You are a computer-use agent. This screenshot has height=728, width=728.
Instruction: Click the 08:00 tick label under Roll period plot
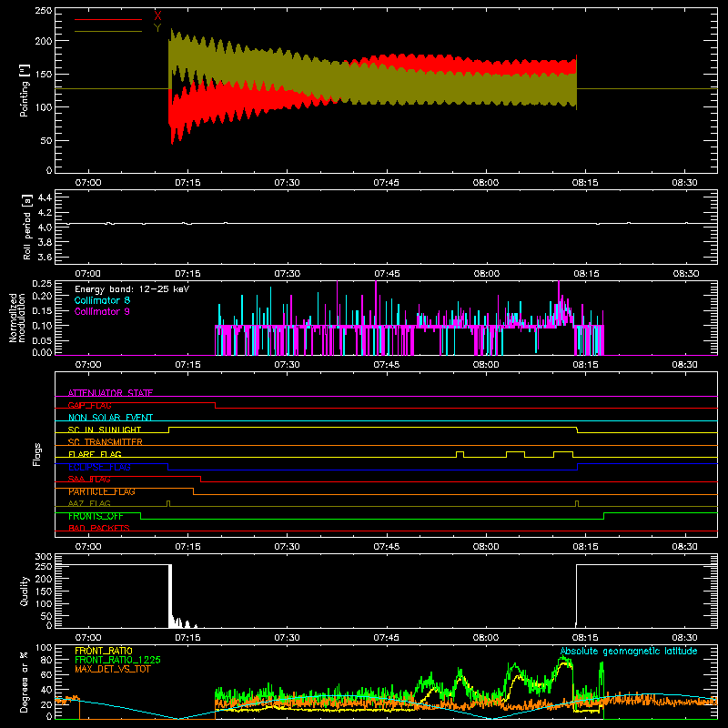486,274
